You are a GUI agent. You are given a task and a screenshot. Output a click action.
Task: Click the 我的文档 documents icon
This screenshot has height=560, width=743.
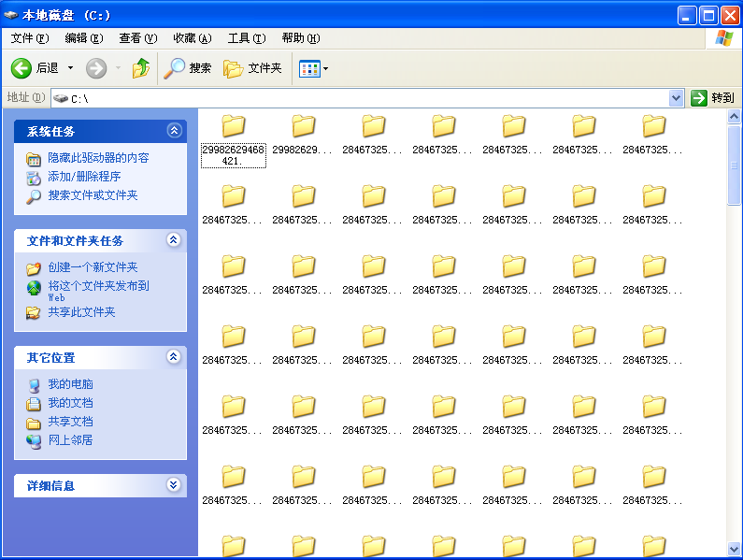(33, 404)
